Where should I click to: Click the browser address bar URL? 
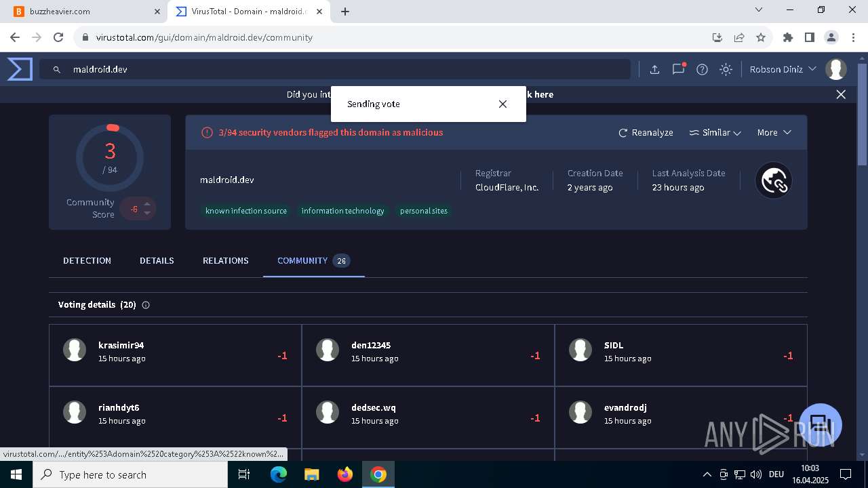coord(204,37)
